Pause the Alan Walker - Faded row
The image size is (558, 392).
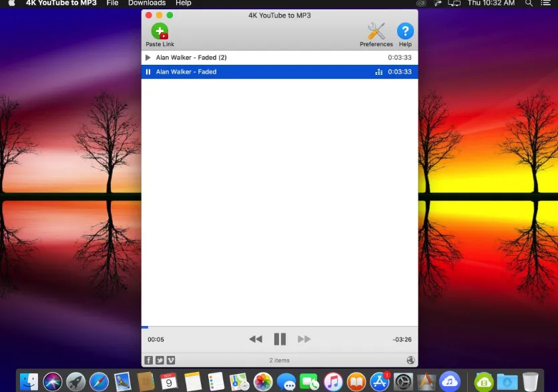148,72
